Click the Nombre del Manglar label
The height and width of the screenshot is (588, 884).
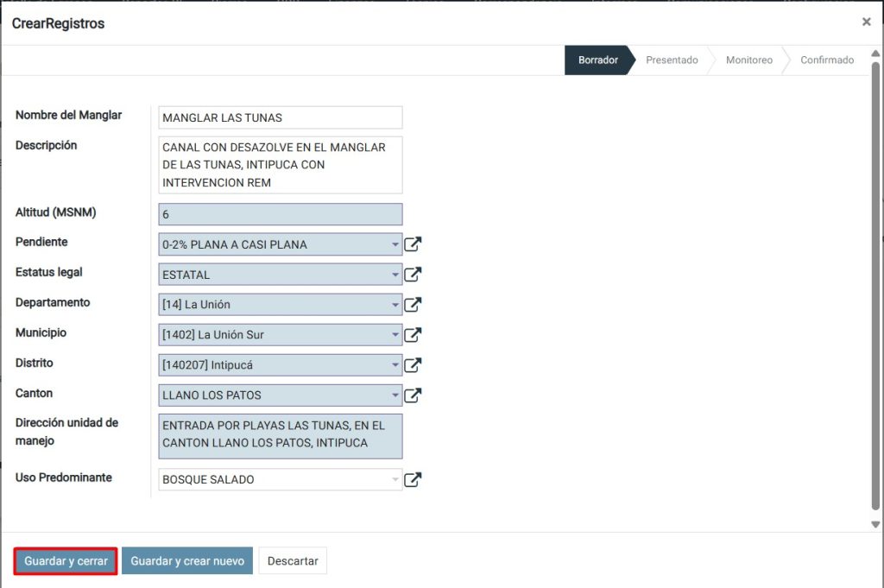[69, 115]
